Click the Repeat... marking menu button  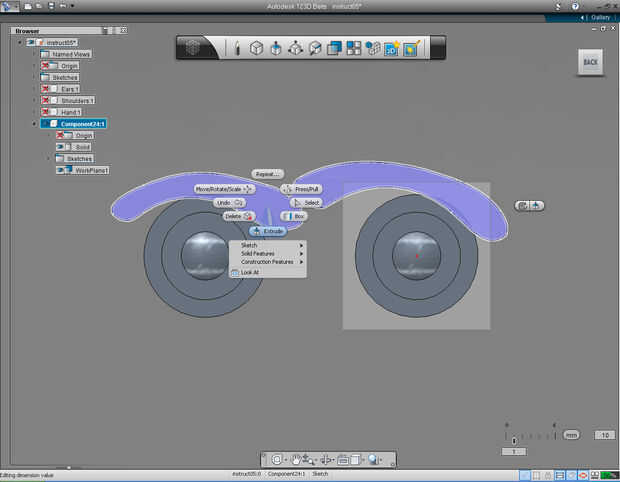click(267, 174)
